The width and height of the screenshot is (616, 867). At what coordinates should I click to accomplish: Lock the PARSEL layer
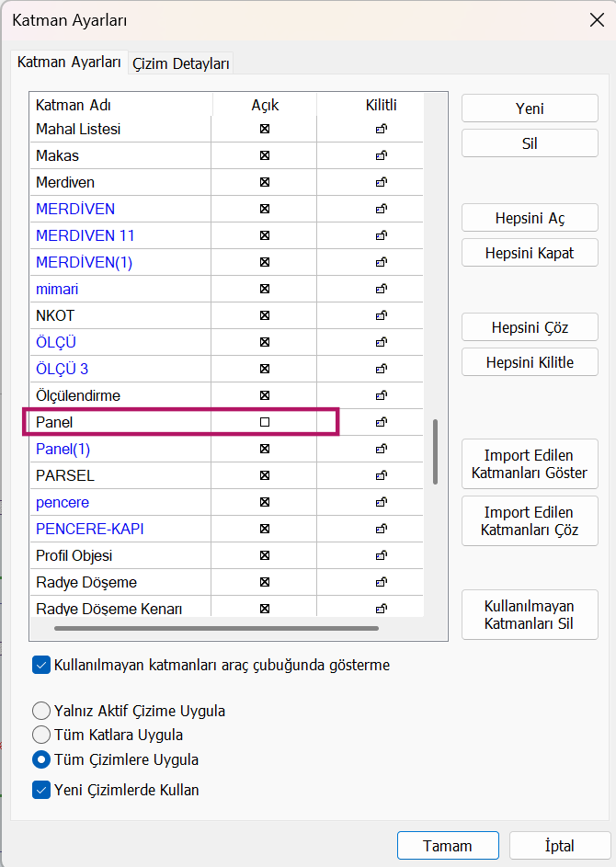point(381,475)
